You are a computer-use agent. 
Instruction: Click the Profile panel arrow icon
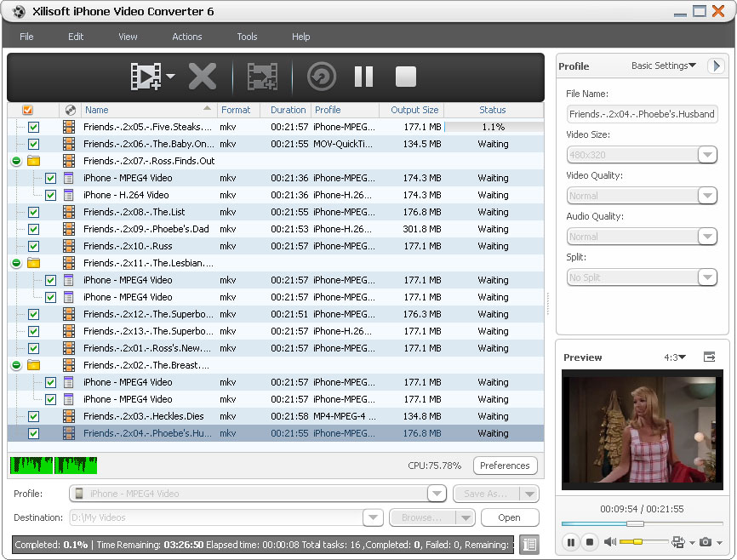point(716,66)
